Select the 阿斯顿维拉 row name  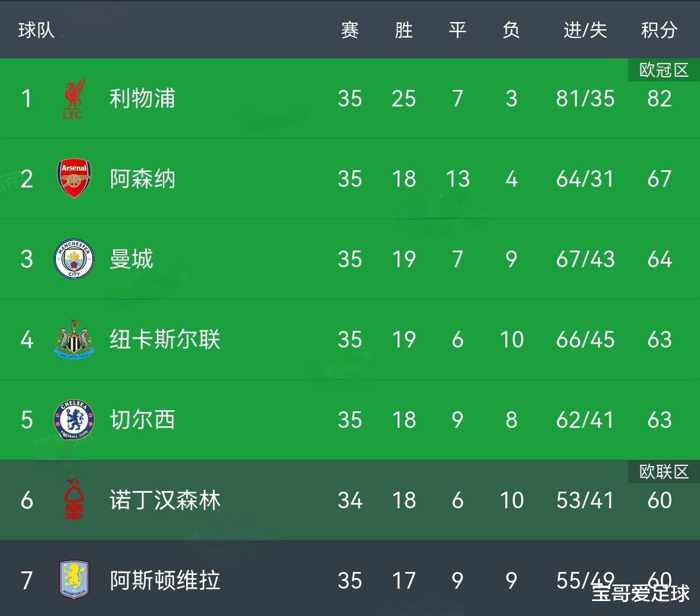[x=165, y=580]
